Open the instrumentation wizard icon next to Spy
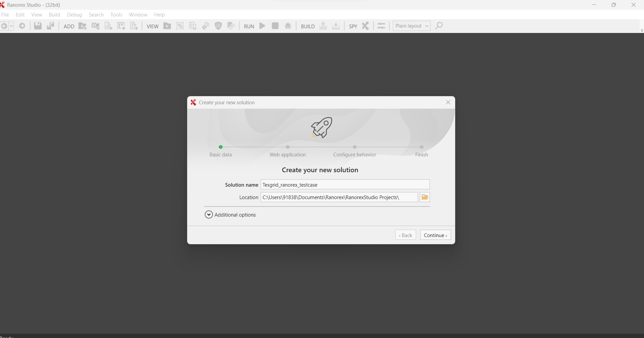644x338 pixels. [x=381, y=26]
